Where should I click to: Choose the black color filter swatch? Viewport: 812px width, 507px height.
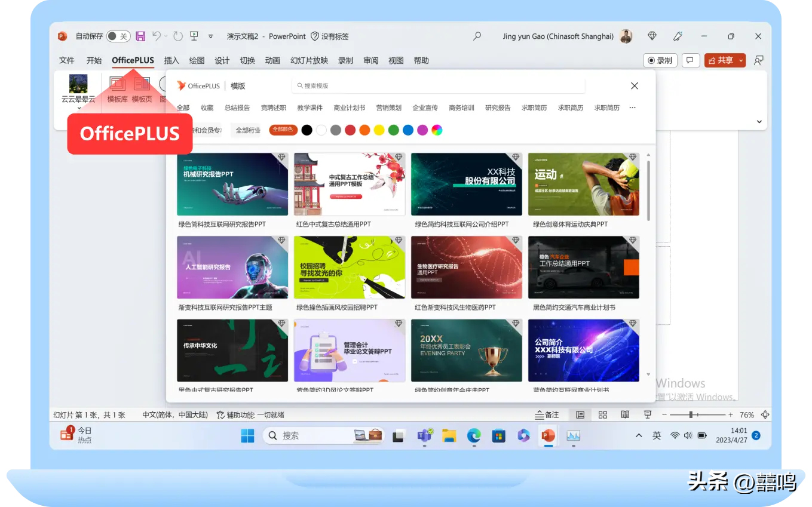click(307, 130)
